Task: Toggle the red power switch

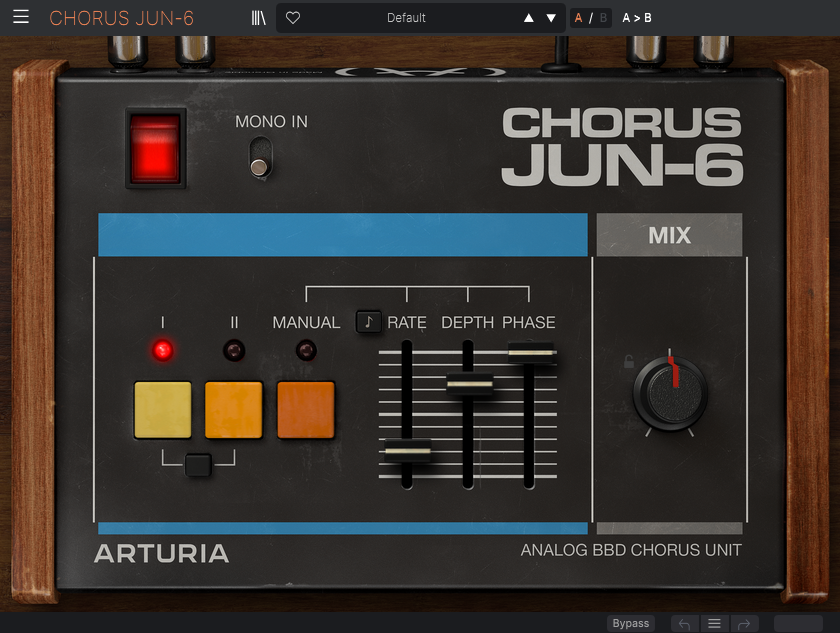Action: pyautogui.click(x=155, y=148)
